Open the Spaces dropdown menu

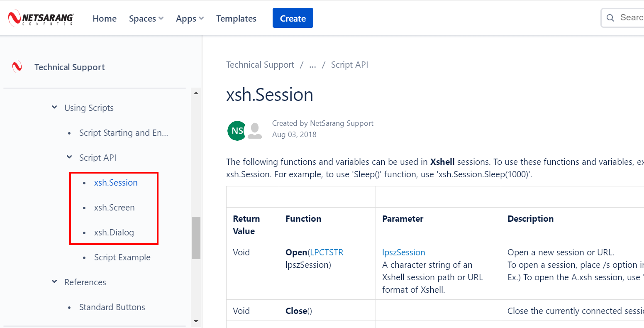[146, 18]
